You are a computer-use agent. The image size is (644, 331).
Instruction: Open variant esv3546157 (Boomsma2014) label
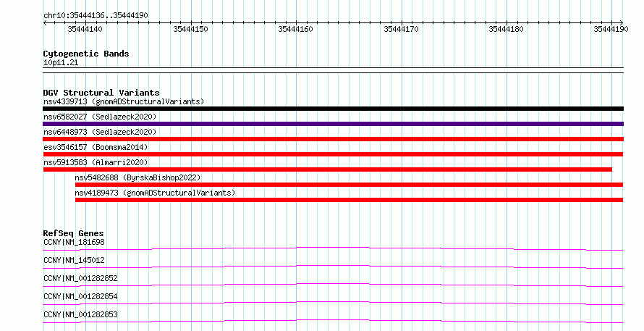(x=96, y=147)
